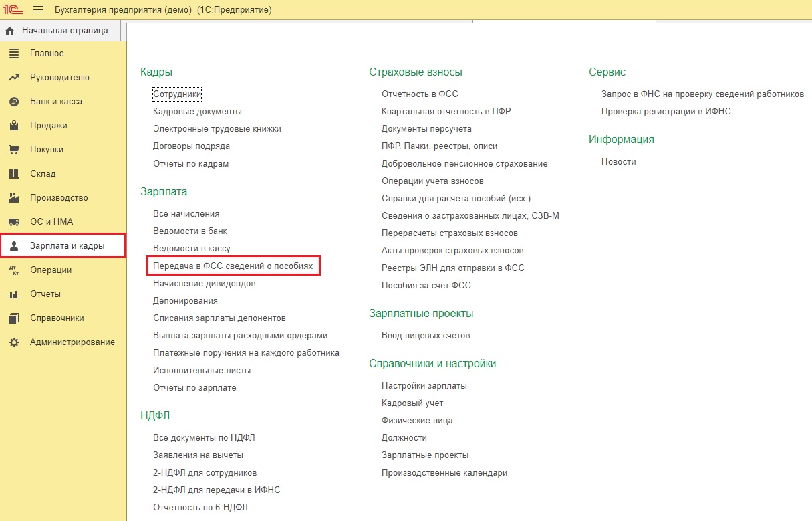
Task: Open Все начисления
Action: tap(186, 214)
